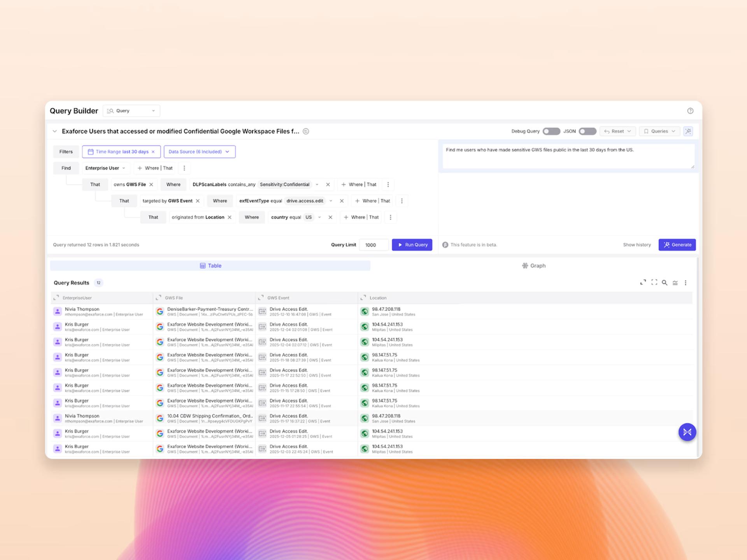The width and height of the screenshot is (747, 560).
Task: Open the Data Source (6 Included) dropdown
Action: point(200,152)
